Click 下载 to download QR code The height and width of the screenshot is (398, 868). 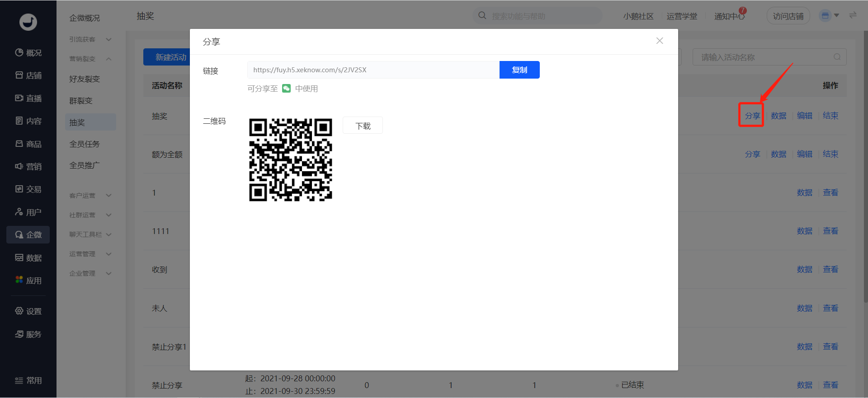(363, 126)
